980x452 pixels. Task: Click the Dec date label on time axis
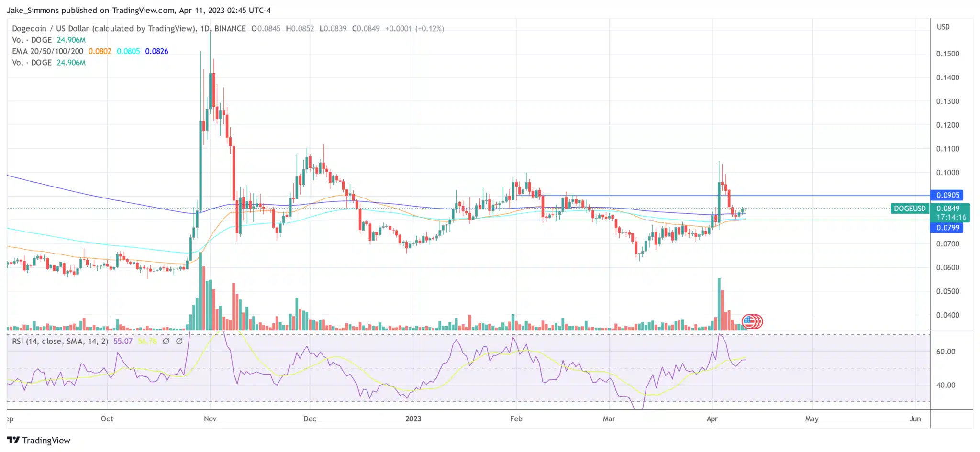coord(310,419)
